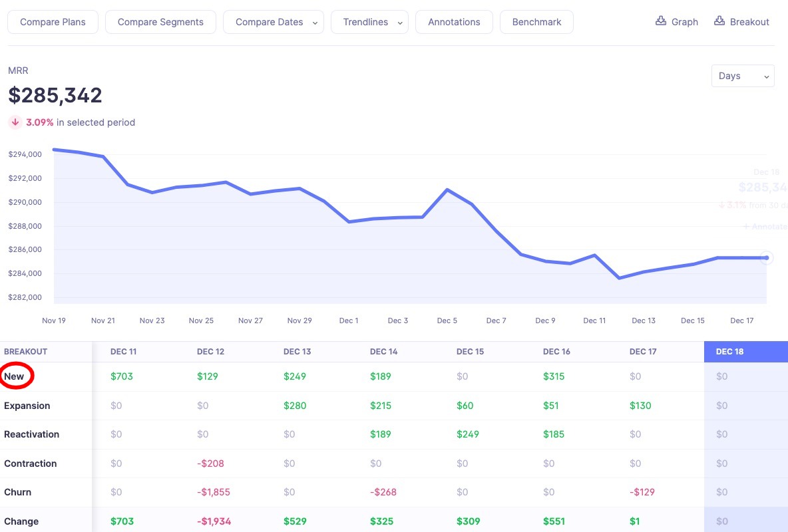Click the chart endpoint marker for Dec 18
This screenshot has width=788, height=532.
coord(766,257)
